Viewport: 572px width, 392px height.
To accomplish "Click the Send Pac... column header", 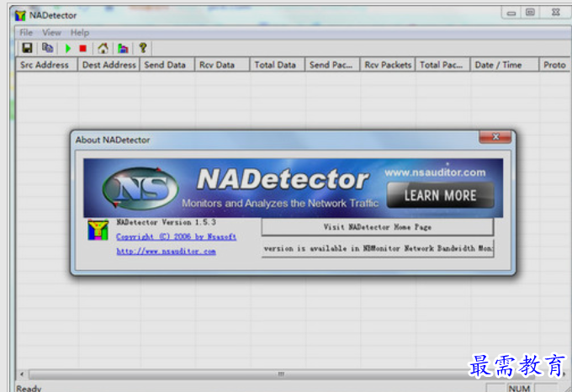I will (332, 65).
